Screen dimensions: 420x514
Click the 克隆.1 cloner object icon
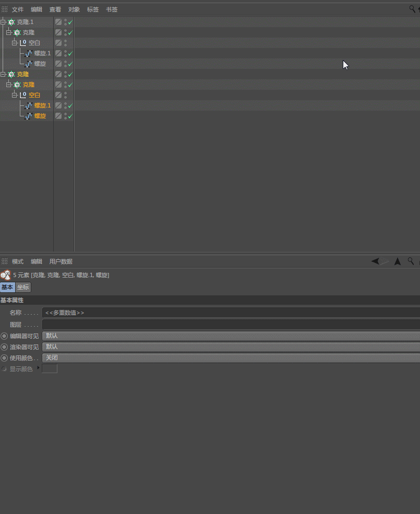(x=11, y=22)
